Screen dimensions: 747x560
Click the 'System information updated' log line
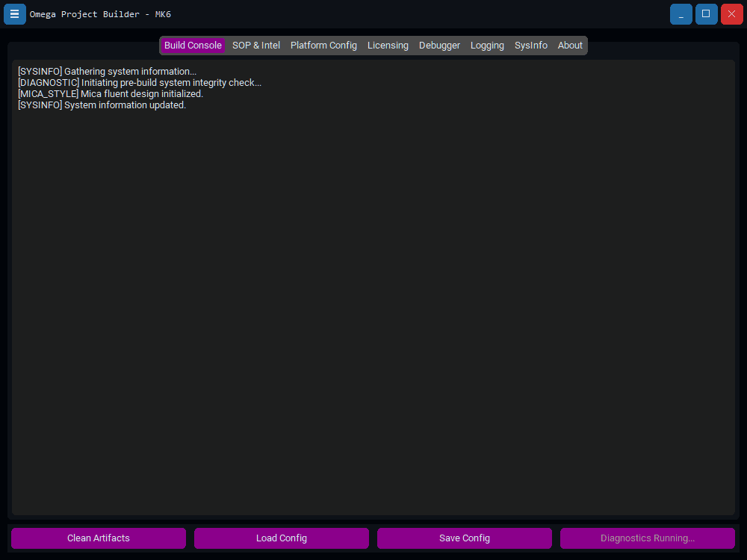pos(102,105)
